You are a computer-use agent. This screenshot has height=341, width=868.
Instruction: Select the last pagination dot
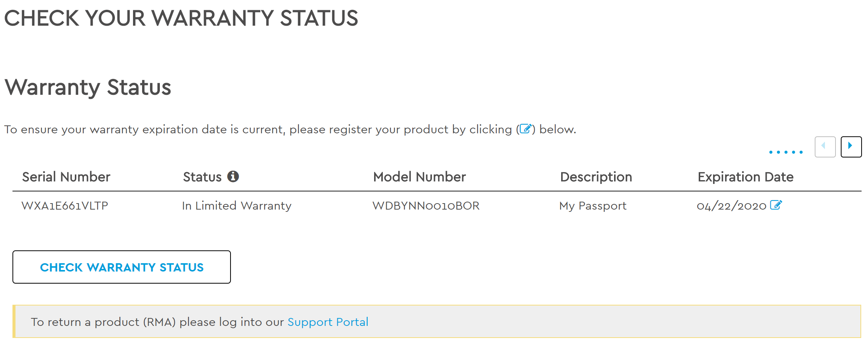coord(801,152)
